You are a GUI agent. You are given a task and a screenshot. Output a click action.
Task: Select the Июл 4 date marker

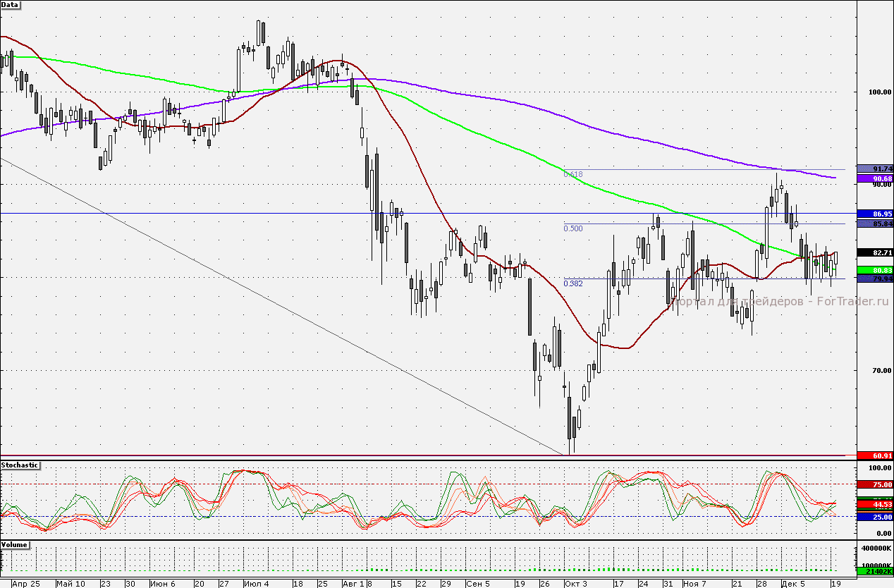pos(255,584)
